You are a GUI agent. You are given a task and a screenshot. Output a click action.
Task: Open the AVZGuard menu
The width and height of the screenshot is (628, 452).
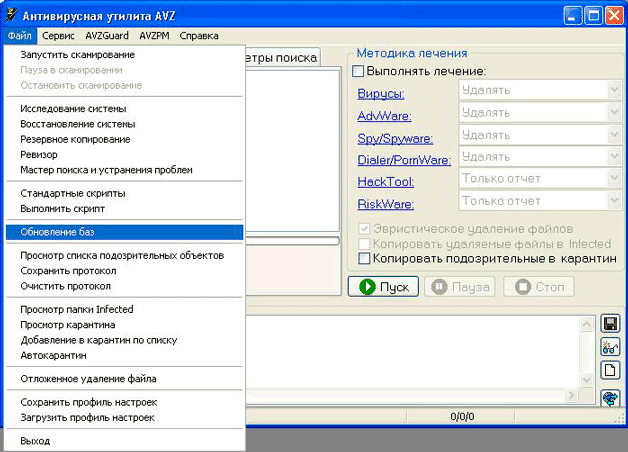[107, 36]
